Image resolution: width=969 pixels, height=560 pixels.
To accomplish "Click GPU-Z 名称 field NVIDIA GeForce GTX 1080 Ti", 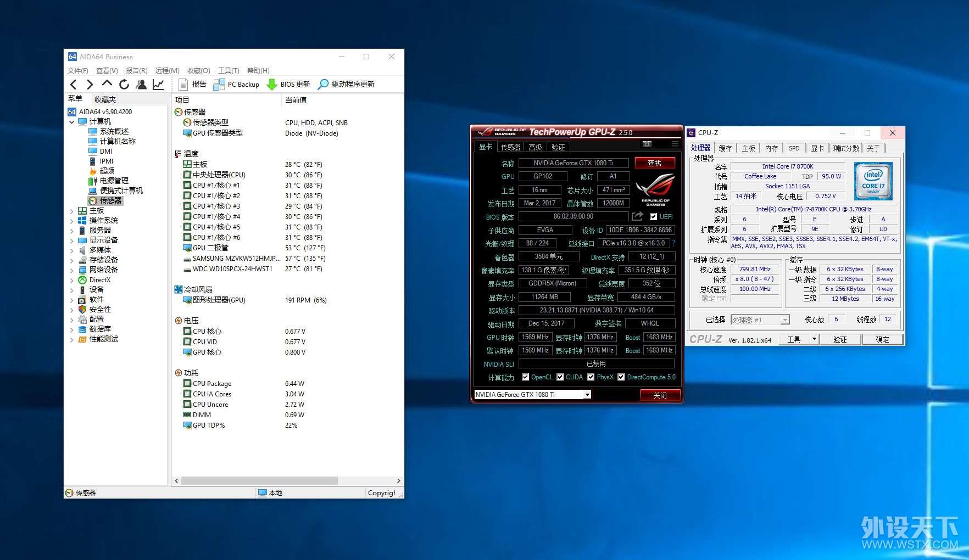I will point(573,163).
